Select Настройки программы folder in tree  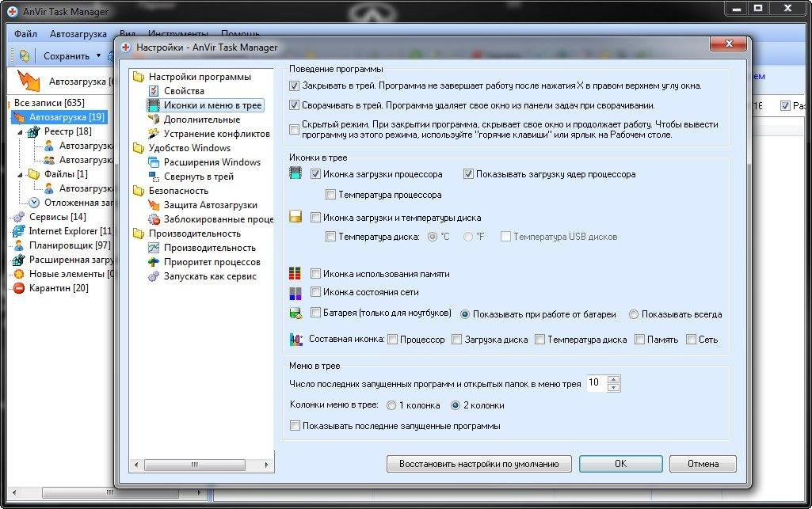[200, 77]
